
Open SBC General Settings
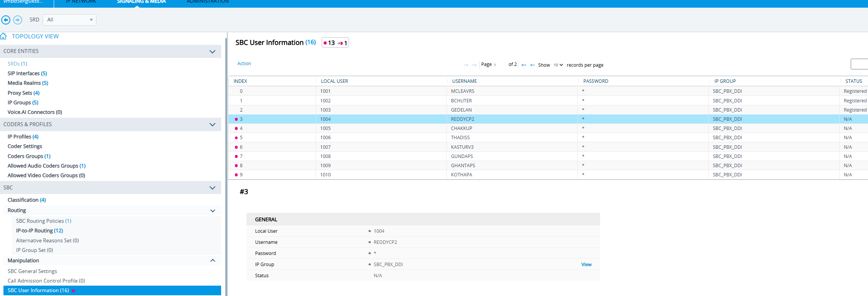[x=32, y=271]
